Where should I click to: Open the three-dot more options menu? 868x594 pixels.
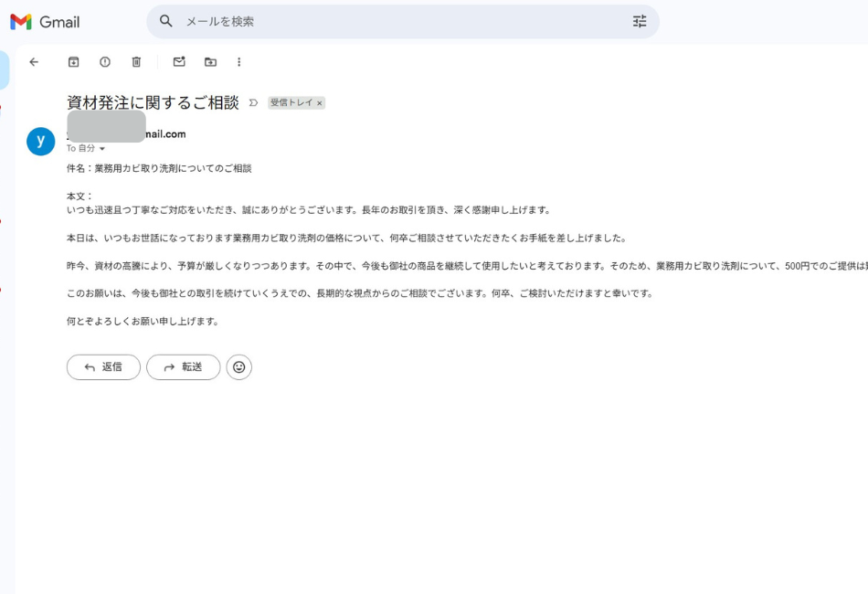(239, 62)
